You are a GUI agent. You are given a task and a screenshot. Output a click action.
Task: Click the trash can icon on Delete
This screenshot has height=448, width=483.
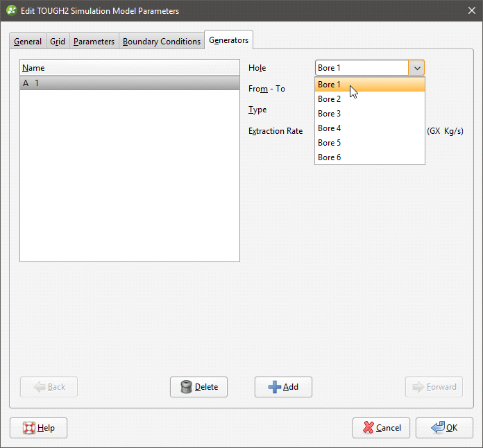186,387
